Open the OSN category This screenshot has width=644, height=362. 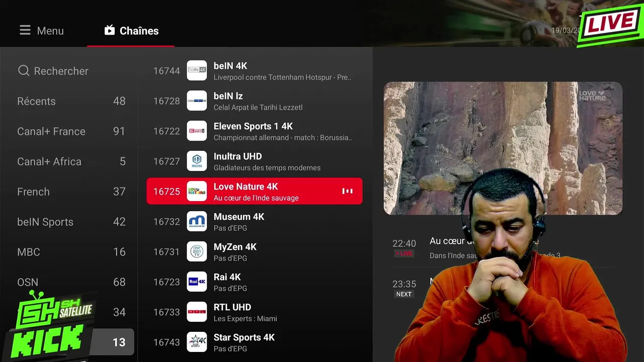71,282
